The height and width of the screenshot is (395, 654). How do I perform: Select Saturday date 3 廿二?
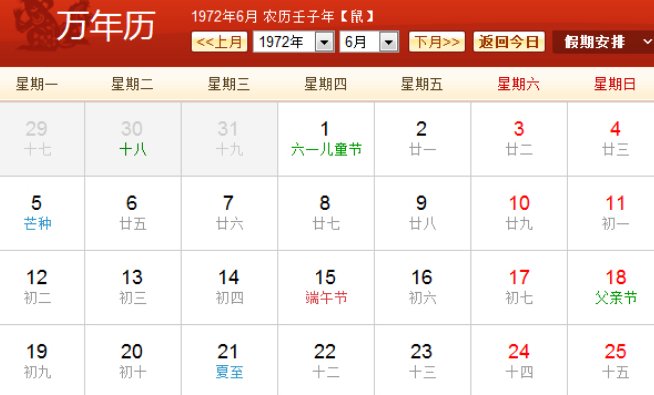pos(519,139)
